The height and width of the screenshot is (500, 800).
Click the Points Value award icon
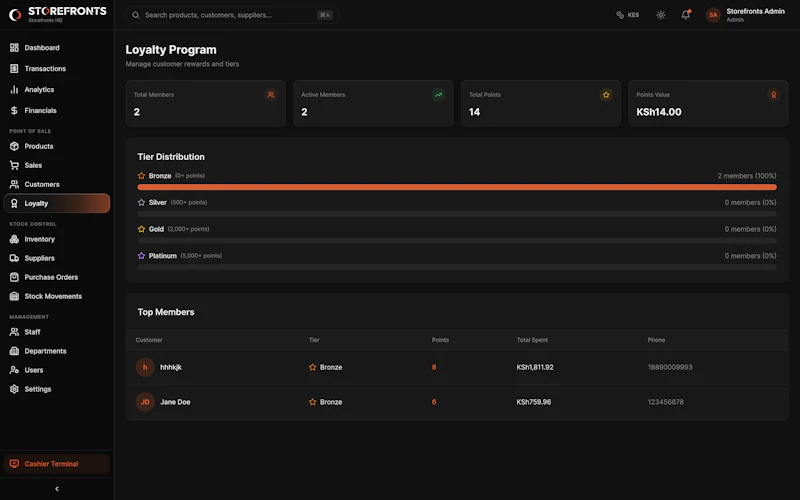coord(773,94)
